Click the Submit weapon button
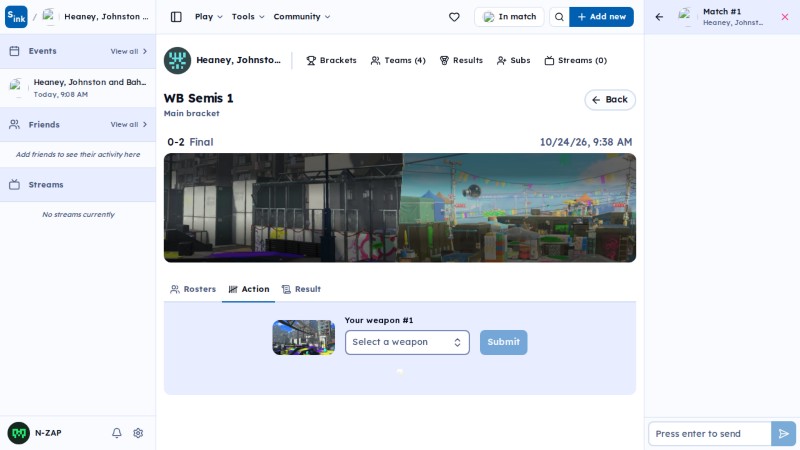 pyautogui.click(x=504, y=342)
